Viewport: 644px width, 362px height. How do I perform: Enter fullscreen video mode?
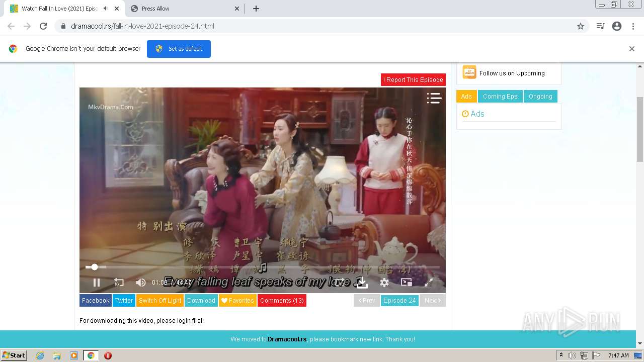point(429,283)
